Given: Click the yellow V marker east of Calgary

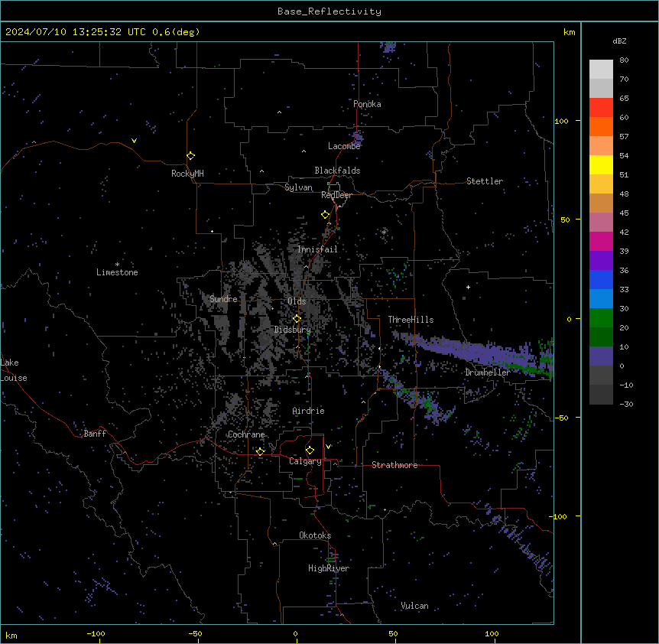Looking at the screenshot, I should click(x=328, y=447).
